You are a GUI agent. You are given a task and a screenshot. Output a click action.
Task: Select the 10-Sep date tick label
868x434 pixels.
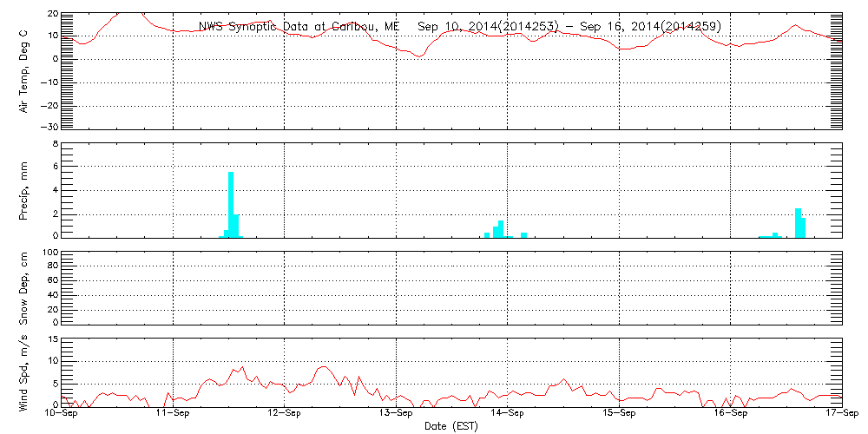coord(62,414)
